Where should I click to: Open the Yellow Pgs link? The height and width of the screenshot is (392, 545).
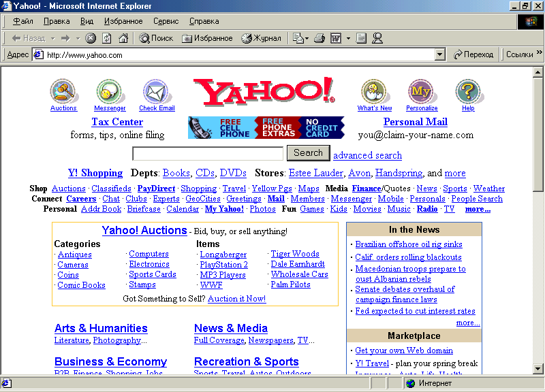point(272,189)
